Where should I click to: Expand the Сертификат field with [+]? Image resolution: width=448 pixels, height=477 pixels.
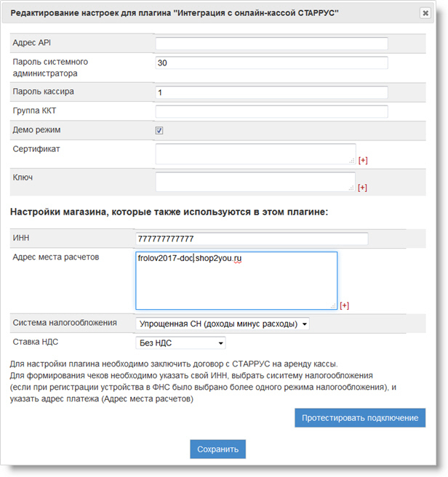[x=363, y=160]
